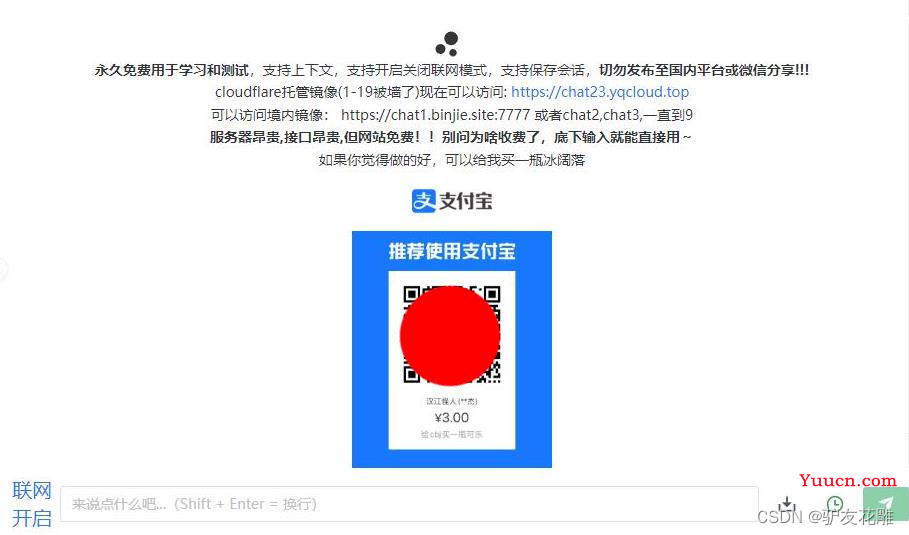The width and height of the screenshot is (909, 535).
Task: Send the message with the green paper-plane button
Action: coord(885,503)
